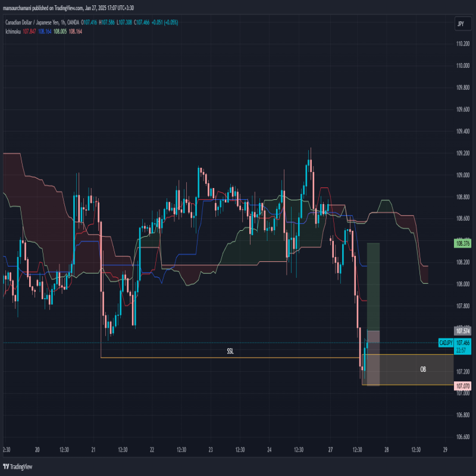The image size is (476, 476).
Task: Click the green take-profit zone of long position
Action: (373, 286)
